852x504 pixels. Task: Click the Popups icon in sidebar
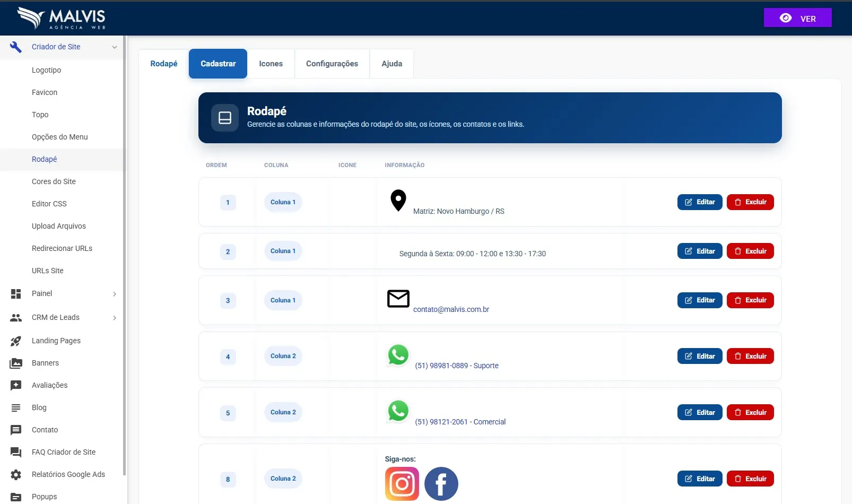point(16,497)
